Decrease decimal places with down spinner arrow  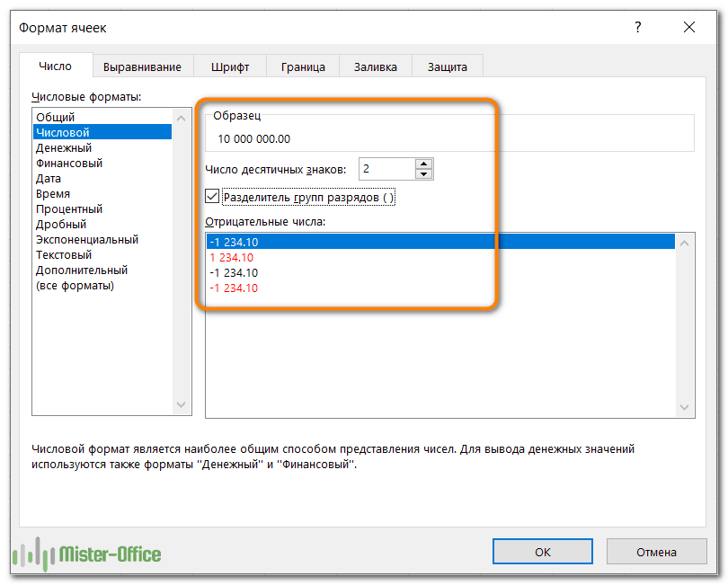coord(424,174)
